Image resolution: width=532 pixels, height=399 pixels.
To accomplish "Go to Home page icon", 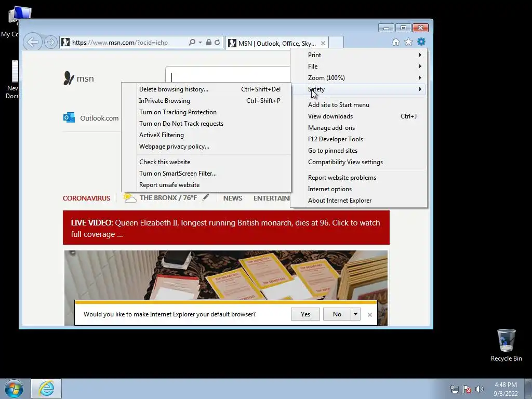I will point(395,42).
